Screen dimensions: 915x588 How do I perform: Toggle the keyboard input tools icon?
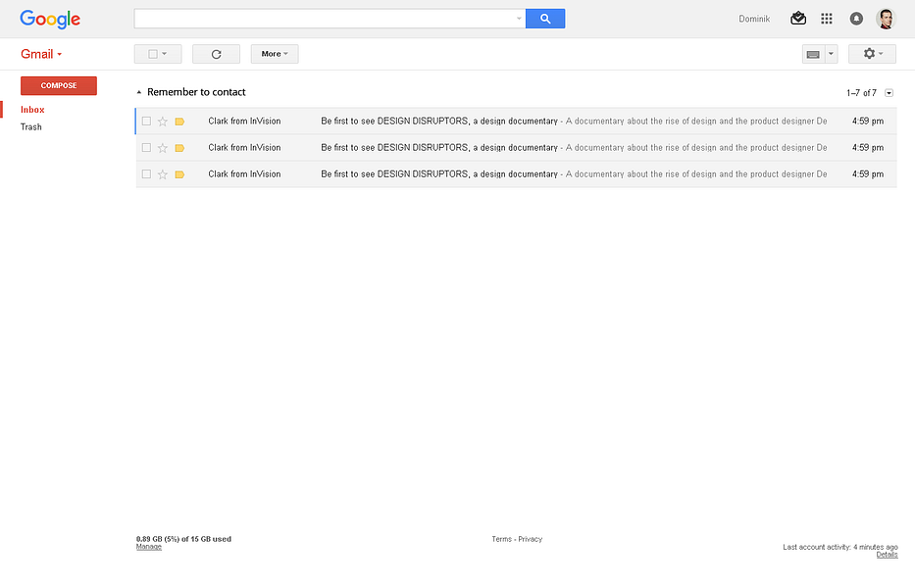pos(813,54)
